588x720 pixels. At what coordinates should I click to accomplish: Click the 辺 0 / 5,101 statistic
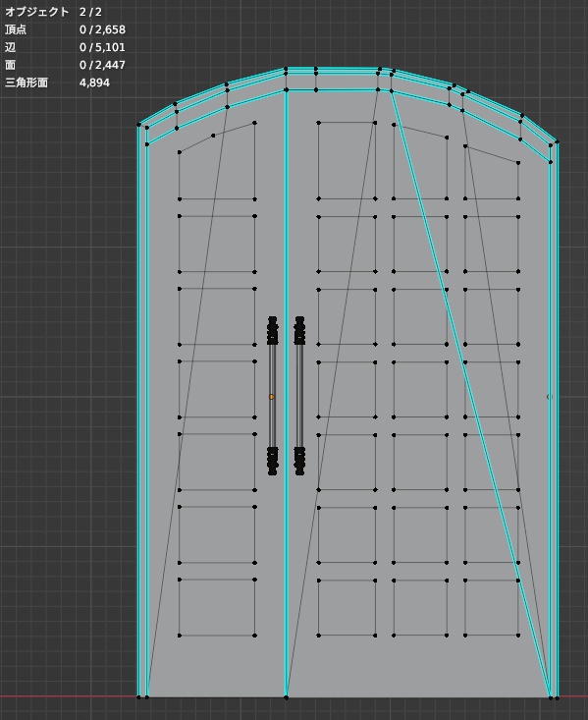(x=65, y=47)
